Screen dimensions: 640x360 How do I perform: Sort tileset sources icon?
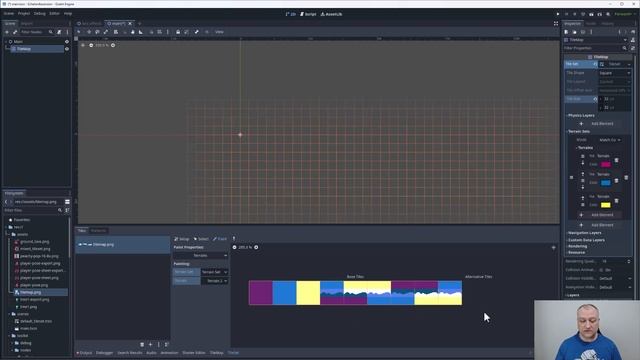[x=167, y=345]
